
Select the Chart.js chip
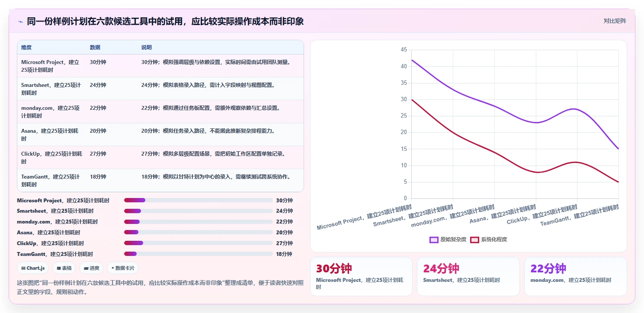(33, 268)
